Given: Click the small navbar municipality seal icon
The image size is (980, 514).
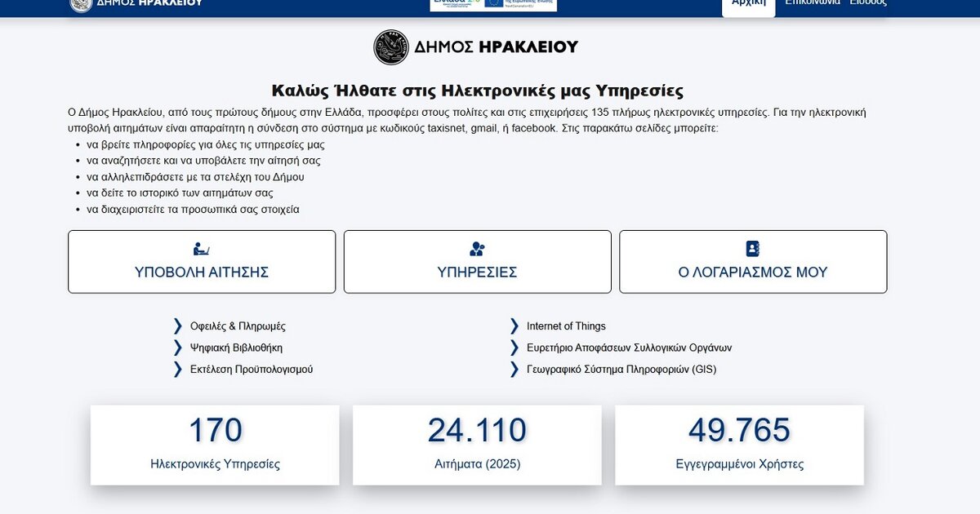Looking at the screenshot, I should (81, 3).
